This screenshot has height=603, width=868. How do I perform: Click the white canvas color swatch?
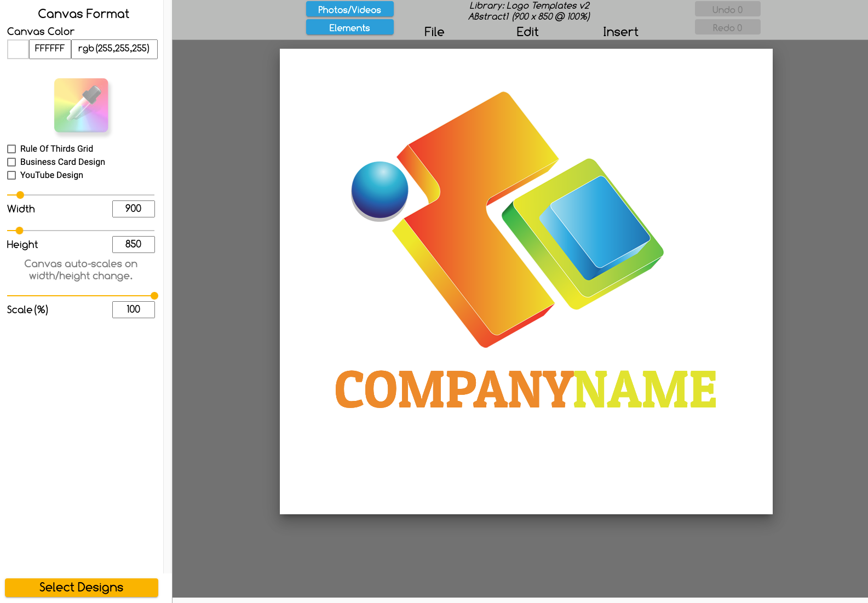coord(18,49)
